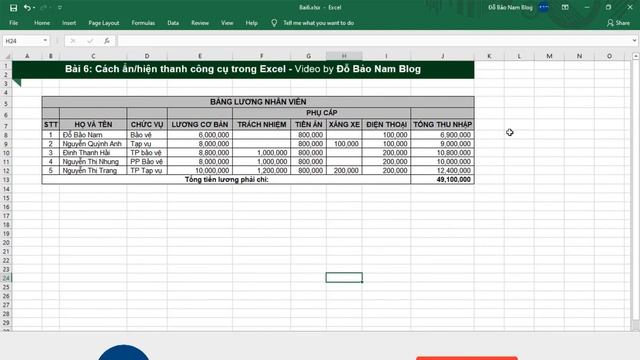This screenshot has width=640, height=360.
Task: Select column J header
Action: [442, 56]
